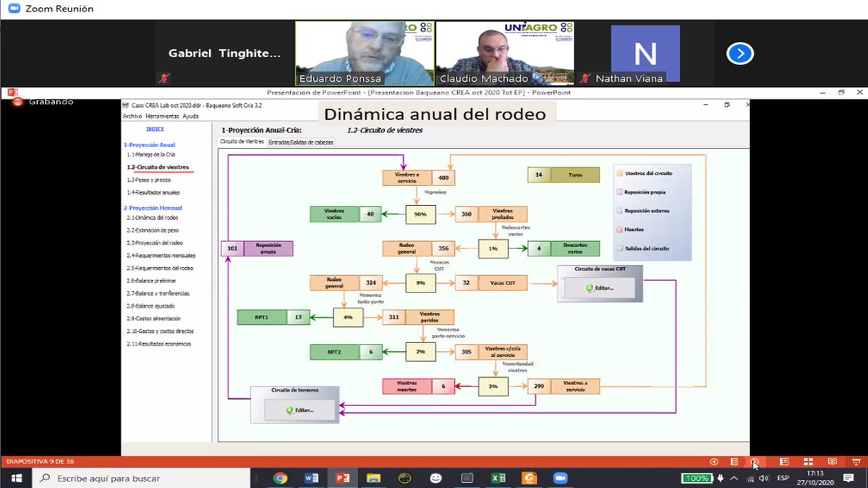This screenshot has width=868, height=488.
Task: Click the 1% descartes varios box
Action: pyautogui.click(x=493, y=248)
